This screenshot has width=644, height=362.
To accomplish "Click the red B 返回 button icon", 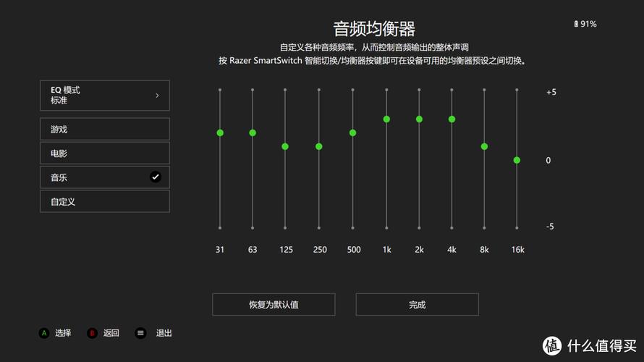I will click(92, 333).
